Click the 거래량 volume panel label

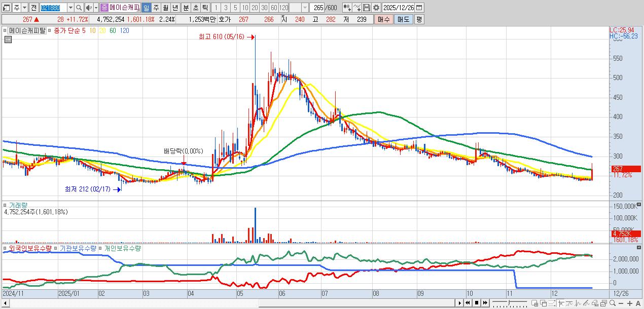pos(18,205)
